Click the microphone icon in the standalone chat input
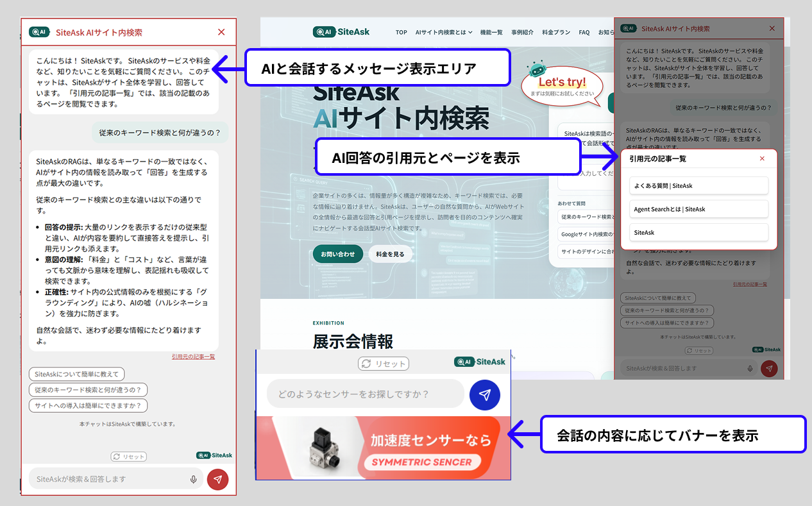 pyautogui.click(x=193, y=479)
